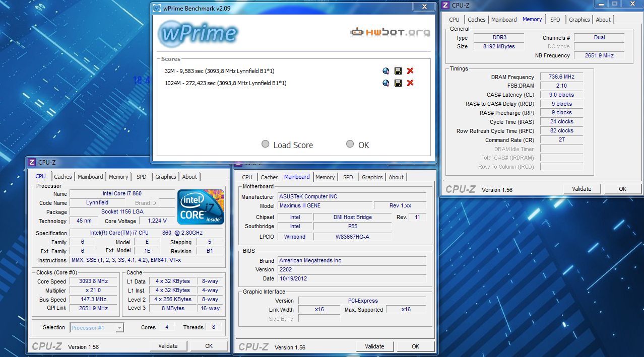Screen dimensions: 644x357
Task: Click the Command Rate 2T value
Action: pos(561,139)
